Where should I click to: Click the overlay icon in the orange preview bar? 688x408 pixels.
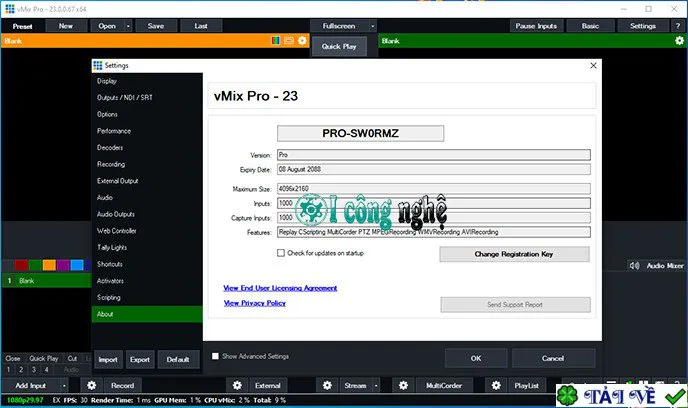click(289, 41)
